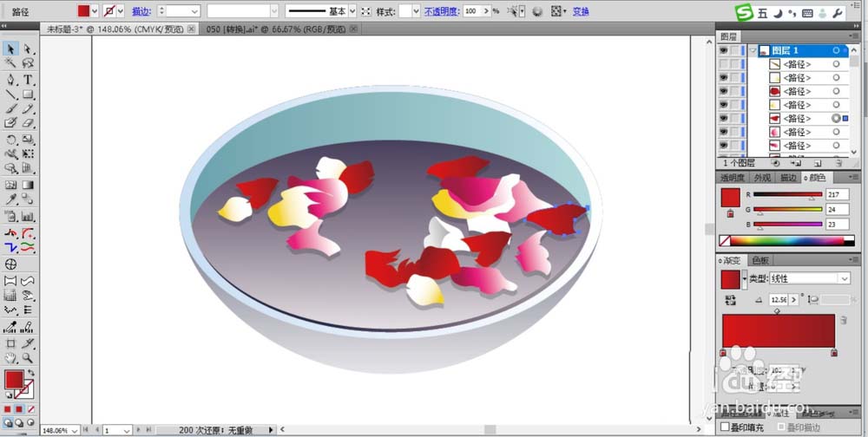Image resolution: width=868 pixels, height=437 pixels.
Task: Open the 基本 brush definition dropdown
Action: 352,11
